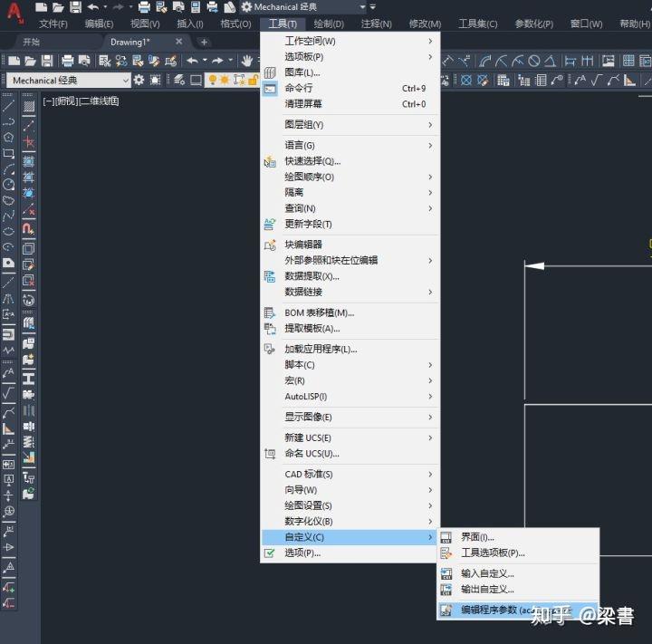This screenshot has width=652, height=644.
Task: Click the Open folder icon in quick access bar
Action: point(58,7)
